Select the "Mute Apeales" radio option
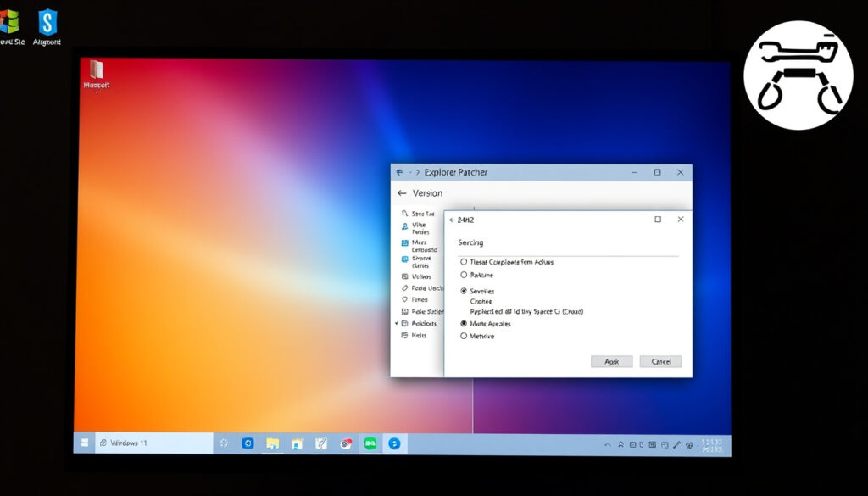 tap(464, 323)
